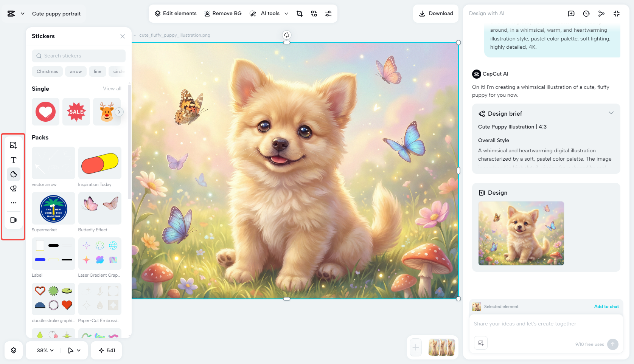This screenshot has height=364, width=634.
Task: Expand the chevron next to the CapCut logo
Action: (23, 14)
